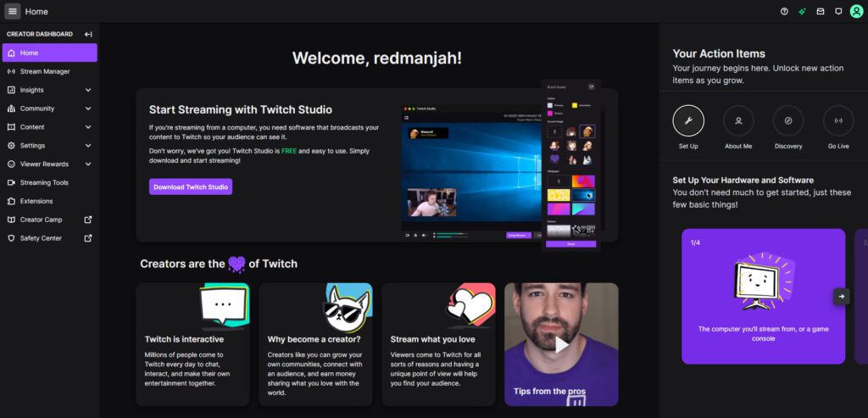
Task: Open the Twitch is interactive card
Action: (192, 344)
